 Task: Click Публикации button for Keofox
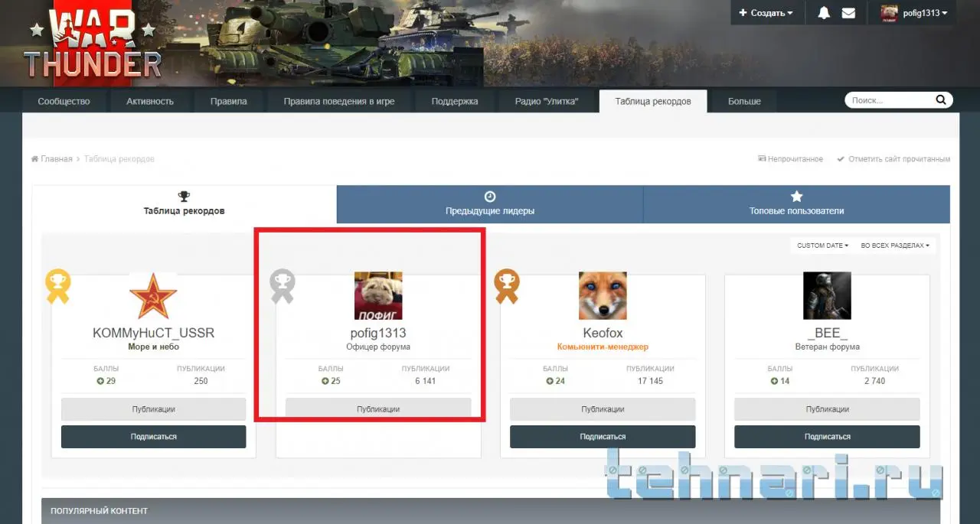click(603, 409)
